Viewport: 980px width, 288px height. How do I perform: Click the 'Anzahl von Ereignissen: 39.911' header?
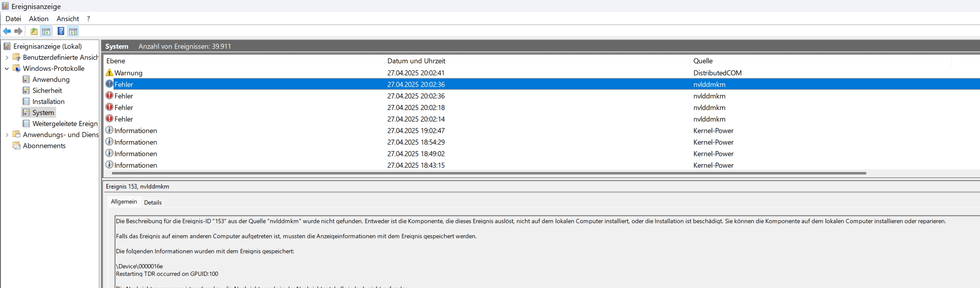tap(184, 46)
